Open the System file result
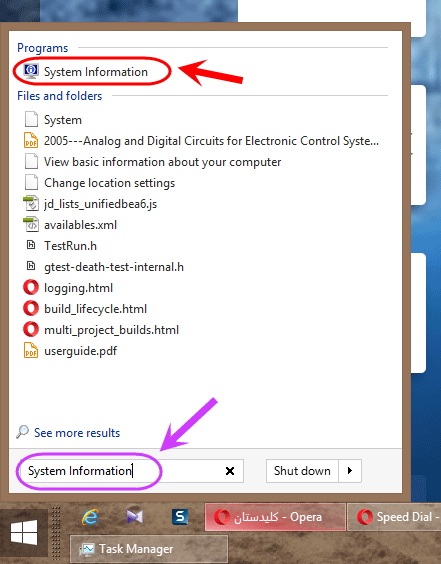Viewport: 441px width, 564px height. pyautogui.click(x=63, y=120)
